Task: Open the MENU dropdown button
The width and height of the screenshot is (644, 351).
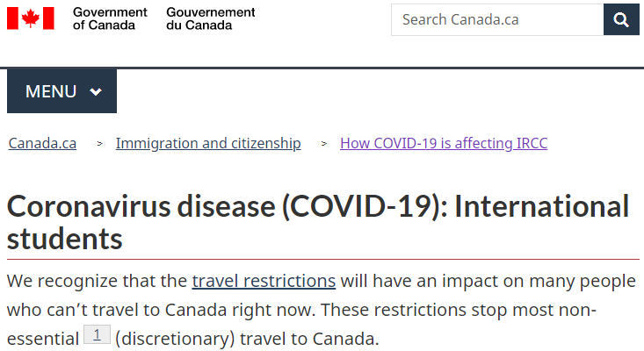Action: click(x=62, y=91)
